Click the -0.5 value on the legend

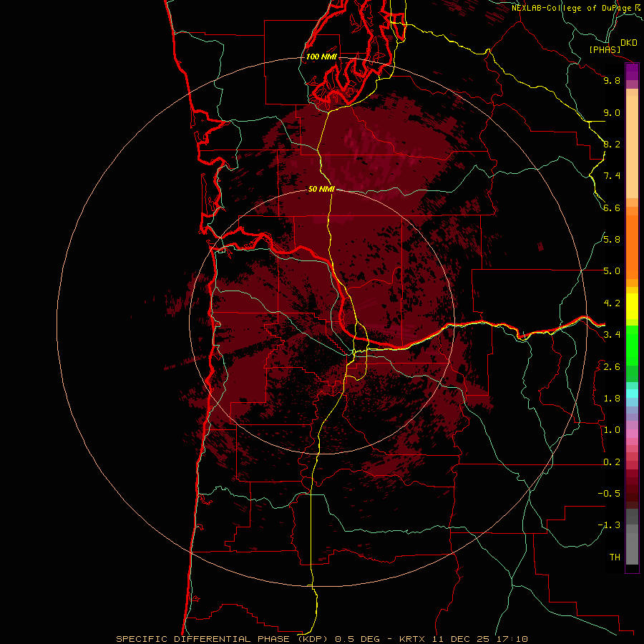[x=609, y=494]
